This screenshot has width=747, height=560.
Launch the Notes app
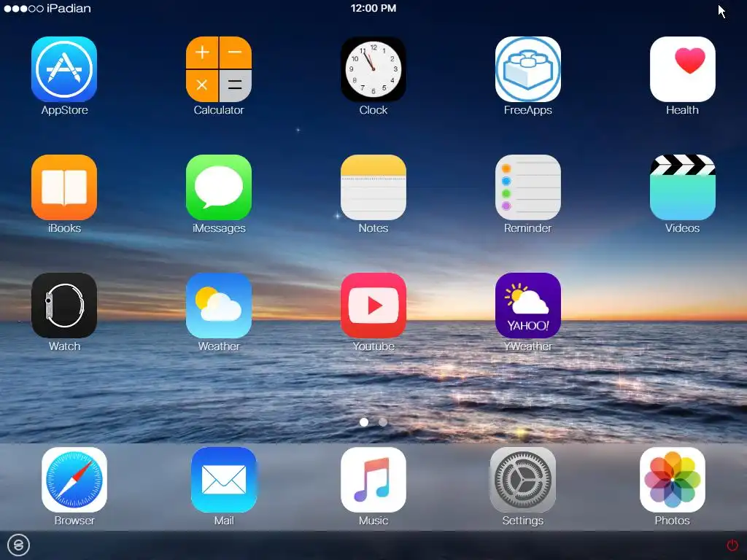point(373,187)
